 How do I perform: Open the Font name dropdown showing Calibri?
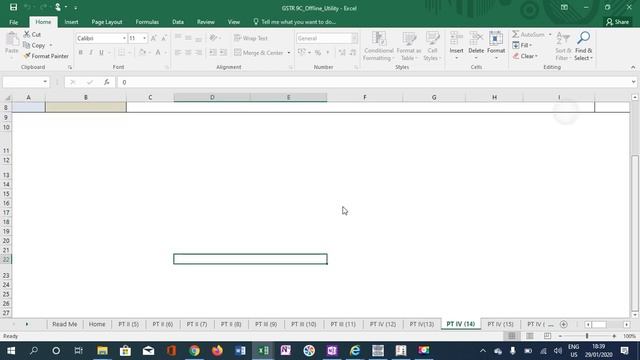124,38
